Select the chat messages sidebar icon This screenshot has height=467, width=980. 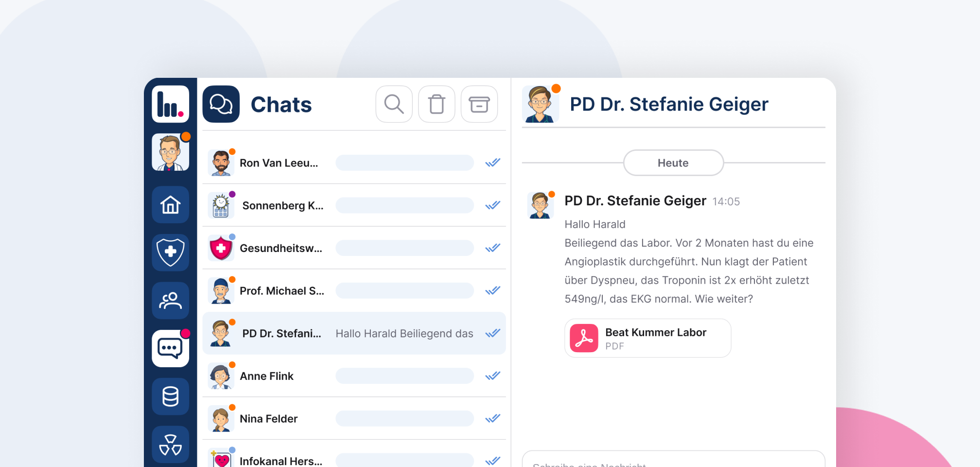170,348
